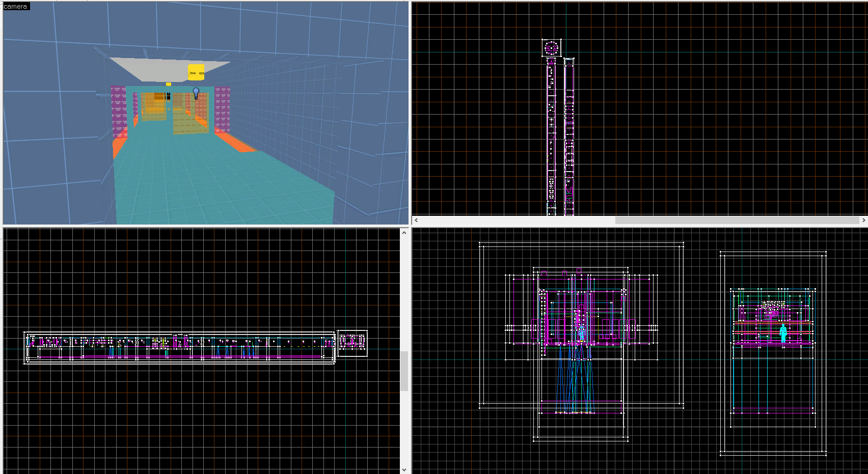Click the cyan player silhouette in right-side front view
868x474 pixels.
point(783,333)
